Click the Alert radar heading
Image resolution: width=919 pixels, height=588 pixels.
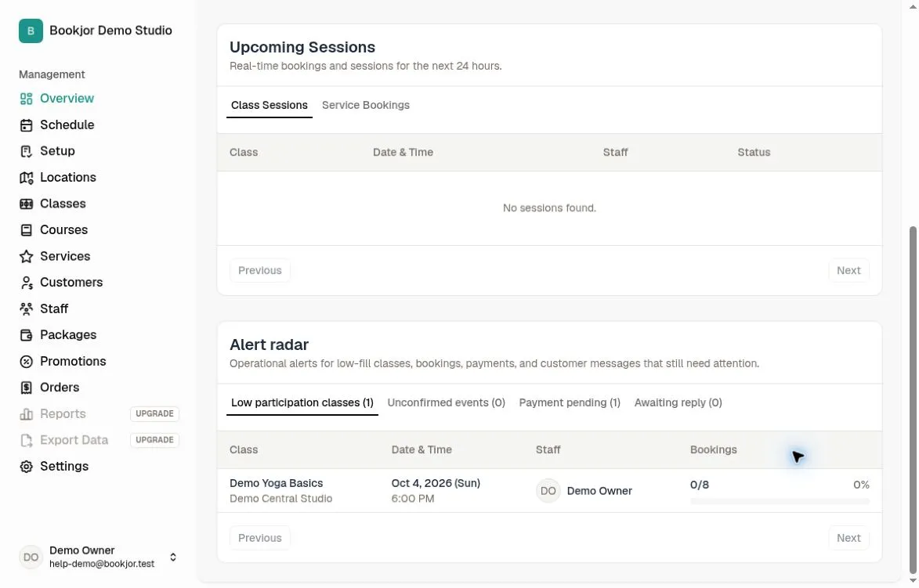click(x=269, y=345)
